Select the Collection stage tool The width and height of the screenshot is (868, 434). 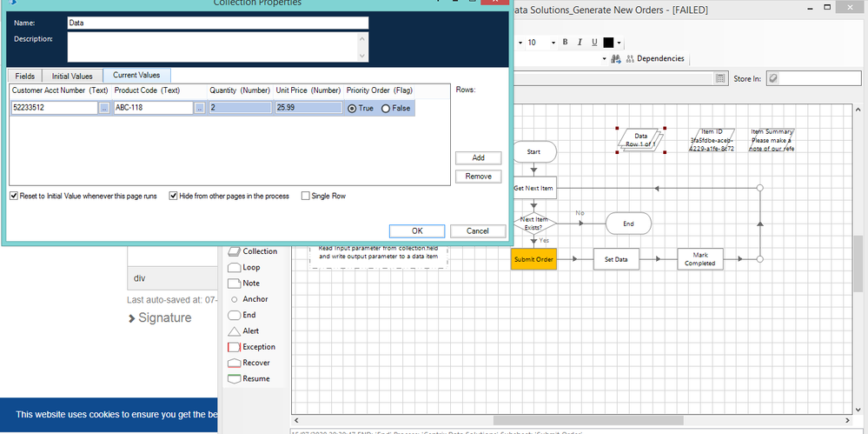[x=252, y=251]
